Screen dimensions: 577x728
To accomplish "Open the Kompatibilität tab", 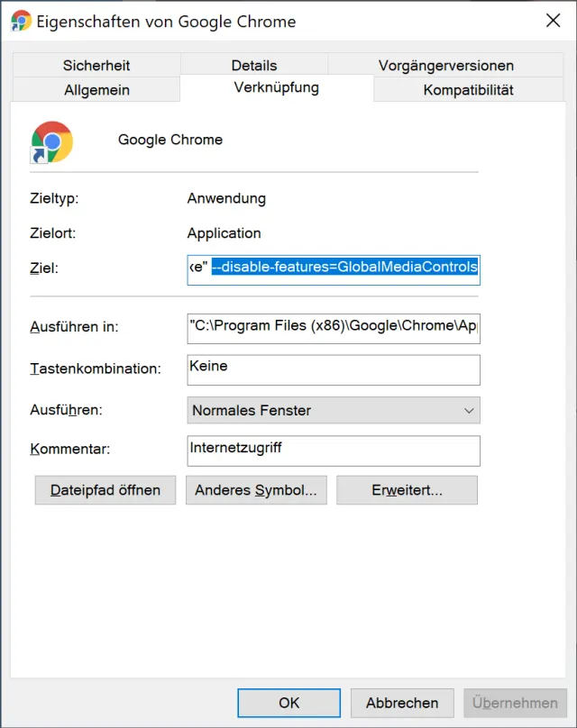I will coord(468,89).
